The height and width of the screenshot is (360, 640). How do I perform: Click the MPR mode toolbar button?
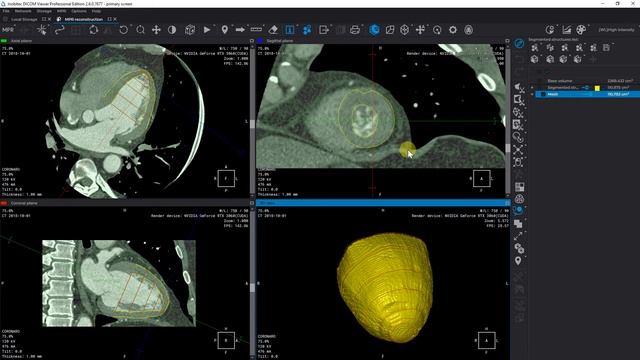(8, 30)
